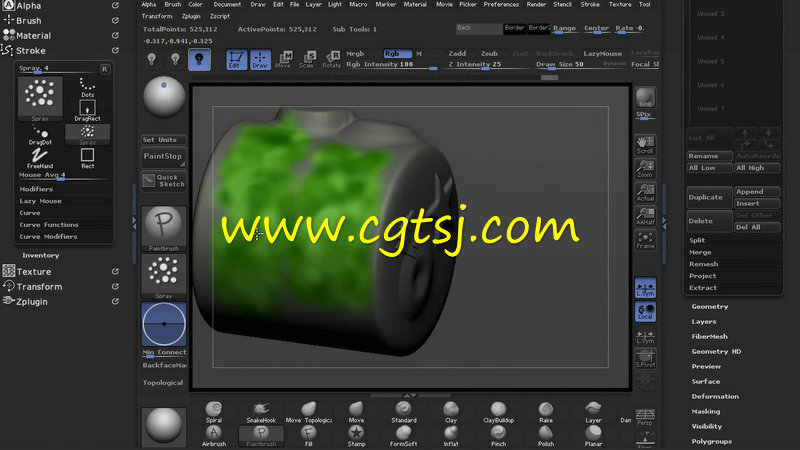
Task: Toggle the Mrgb paint mode
Action: point(355,54)
